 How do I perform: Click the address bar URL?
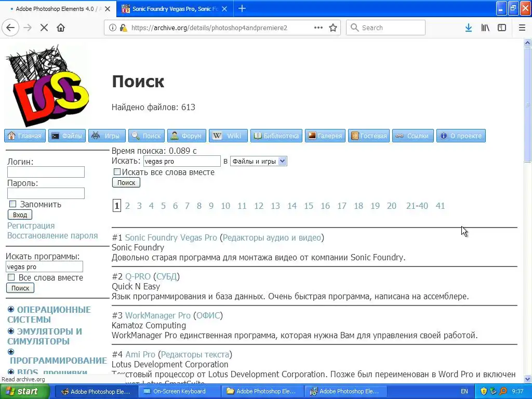pos(209,28)
